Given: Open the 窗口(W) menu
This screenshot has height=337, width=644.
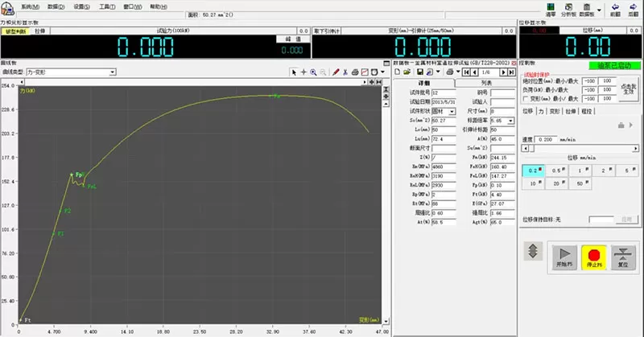Looking at the screenshot, I should pos(133,6).
